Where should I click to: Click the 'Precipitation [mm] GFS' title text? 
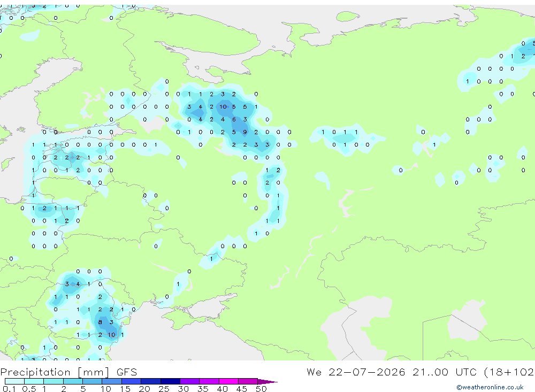coord(68,372)
